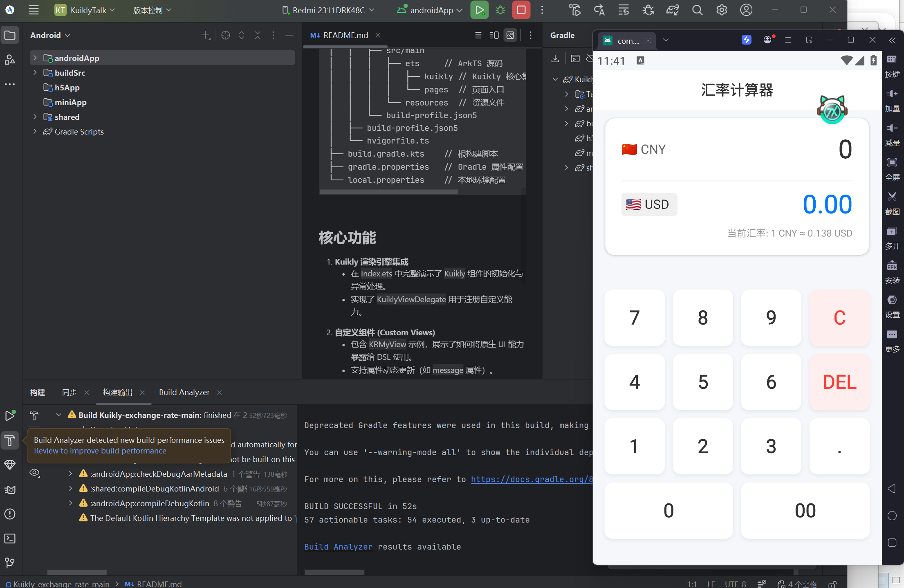Click the USD currency selector chip
This screenshot has width=904, height=588.
[649, 204]
